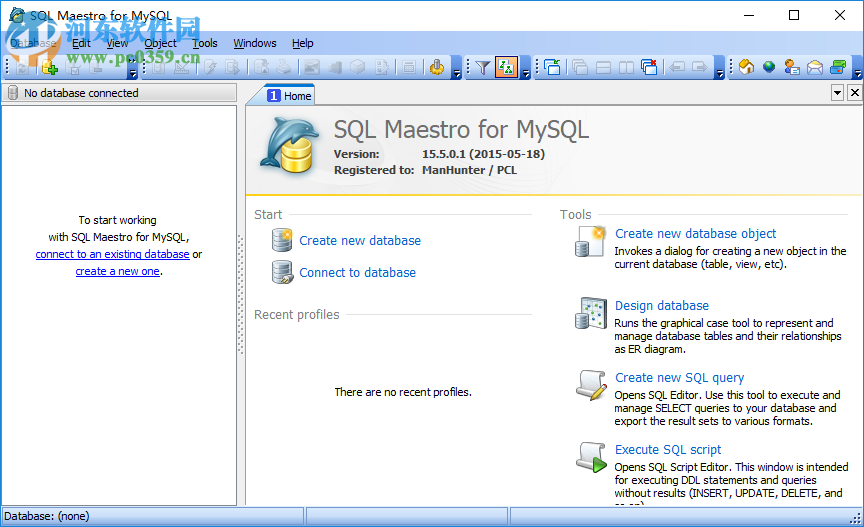Open the Help menu

tap(303, 43)
